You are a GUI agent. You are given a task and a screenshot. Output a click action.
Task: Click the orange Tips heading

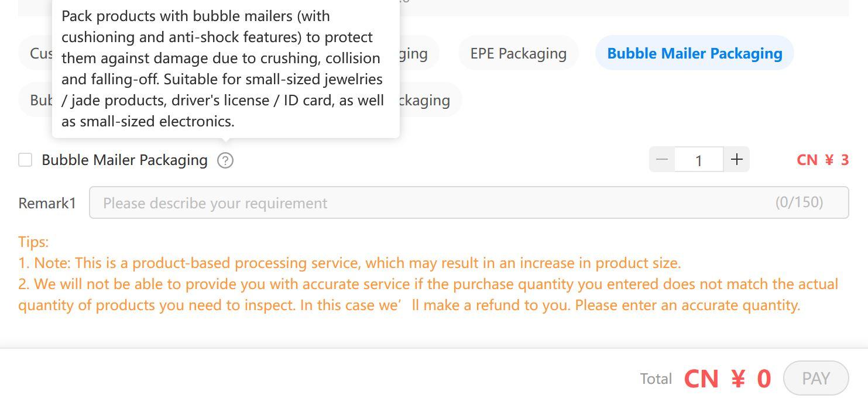[33, 242]
